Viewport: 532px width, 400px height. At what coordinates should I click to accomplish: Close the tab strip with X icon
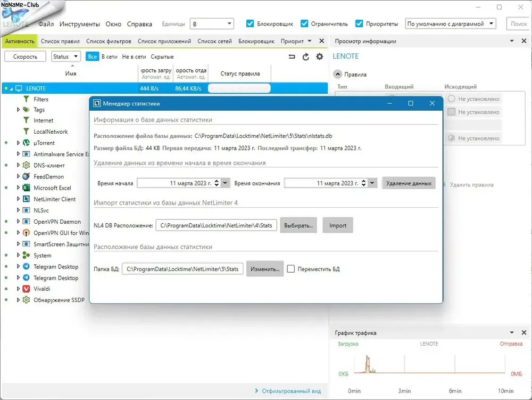(x=322, y=41)
